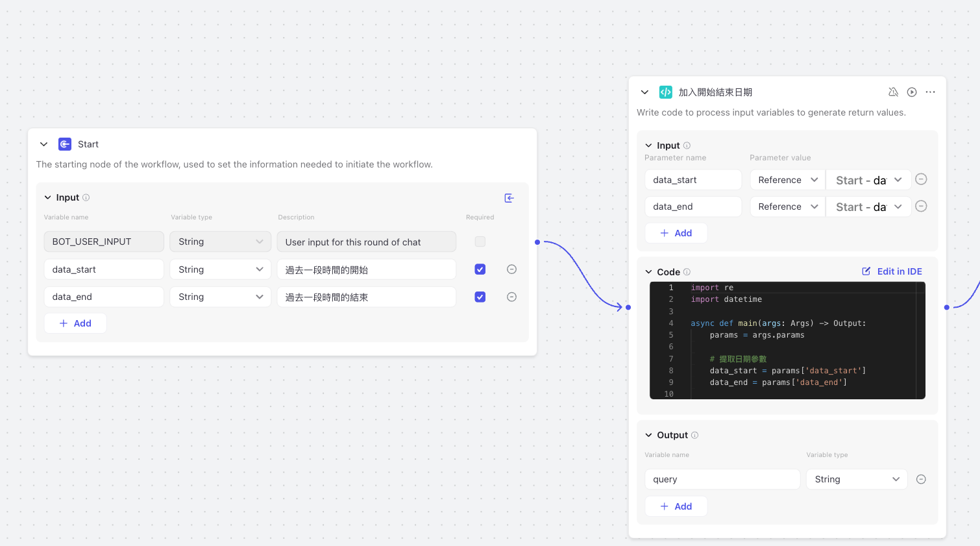Click the info icon next to Code label
The height and width of the screenshot is (546, 980).
pos(687,272)
